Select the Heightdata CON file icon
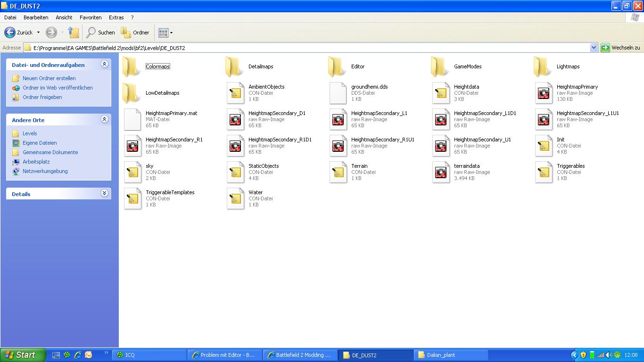644x362 pixels. tap(441, 93)
